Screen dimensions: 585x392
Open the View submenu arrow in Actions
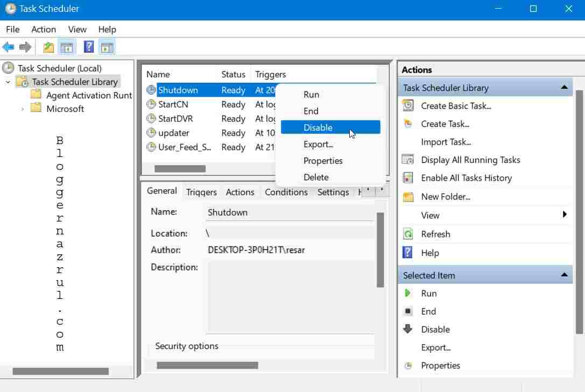pyautogui.click(x=565, y=214)
